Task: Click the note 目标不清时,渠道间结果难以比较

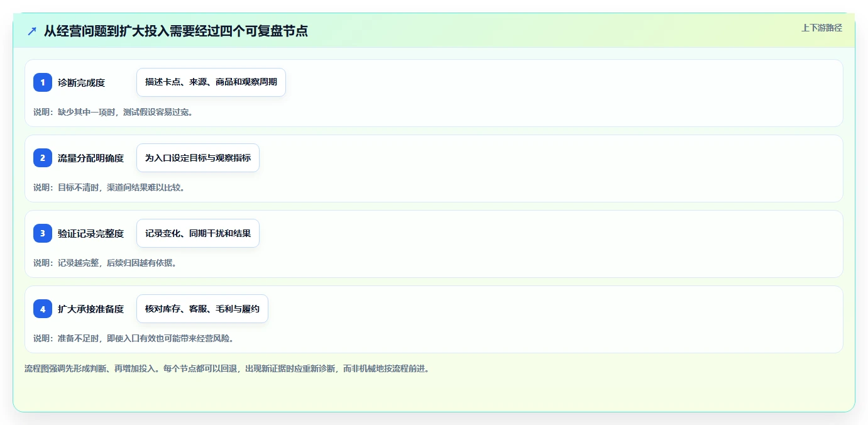Action: click(109, 187)
